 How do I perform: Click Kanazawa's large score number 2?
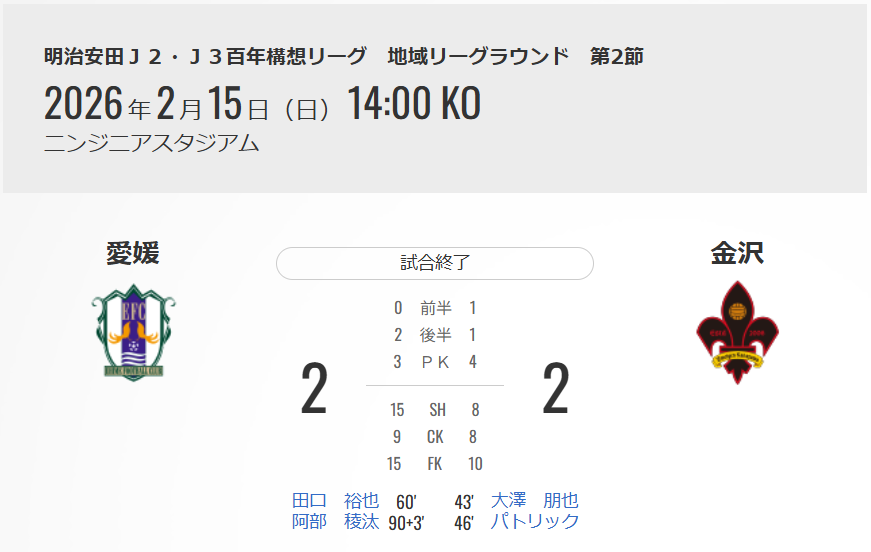point(555,390)
